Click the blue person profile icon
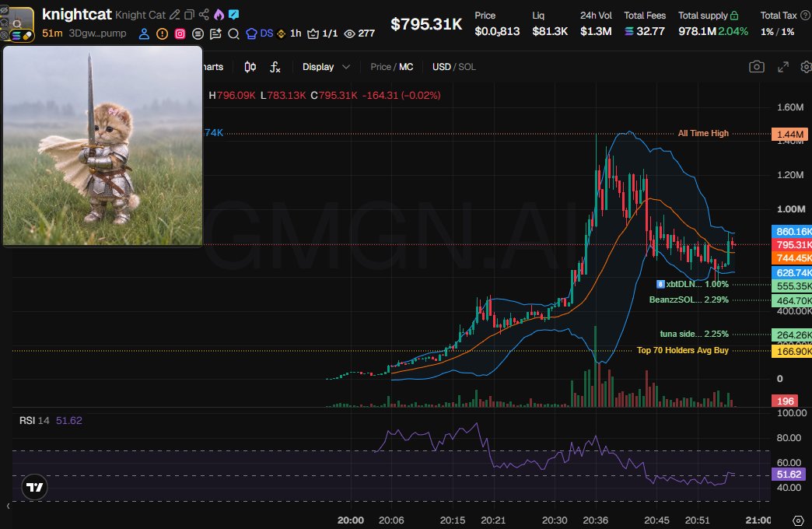The height and width of the screenshot is (529, 812). 144,33
